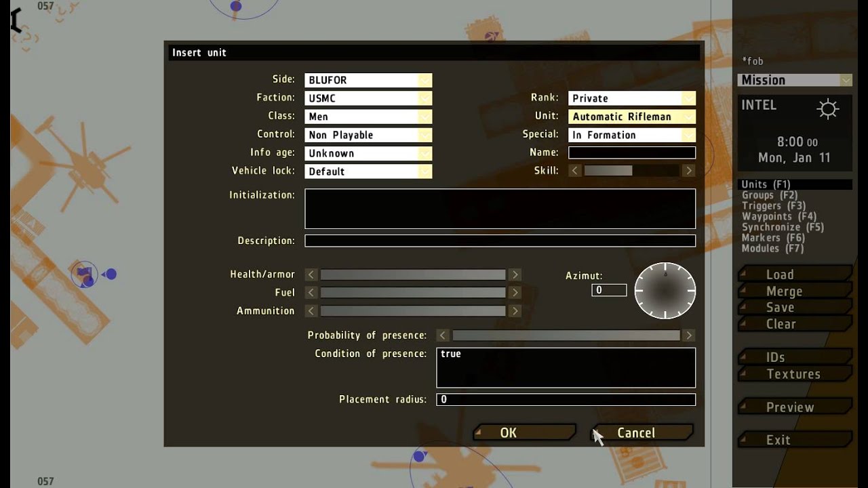Image resolution: width=868 pixels, height=488 pixels.
Task: Click the Probability of presence slider
Action: point(566,335)
